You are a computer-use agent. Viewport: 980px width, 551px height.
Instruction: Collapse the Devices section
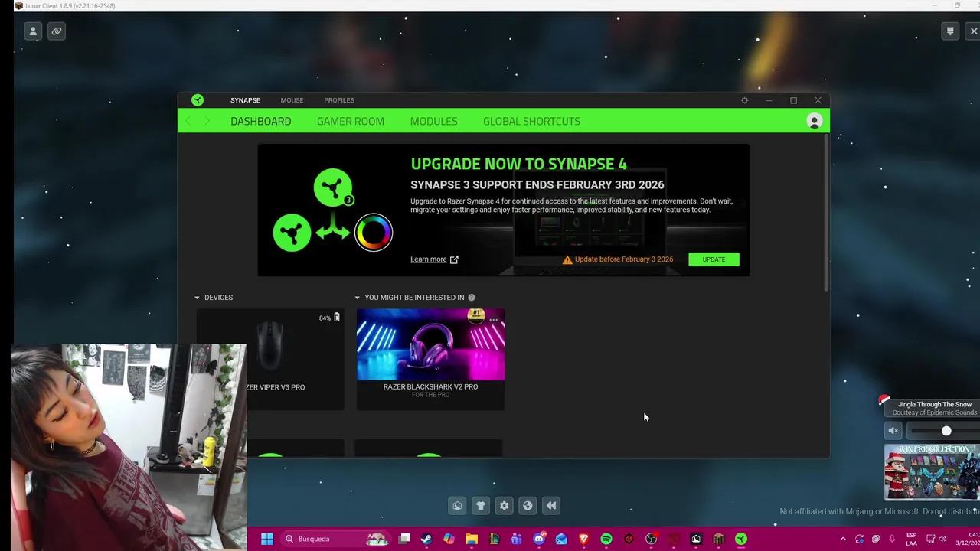197,298
